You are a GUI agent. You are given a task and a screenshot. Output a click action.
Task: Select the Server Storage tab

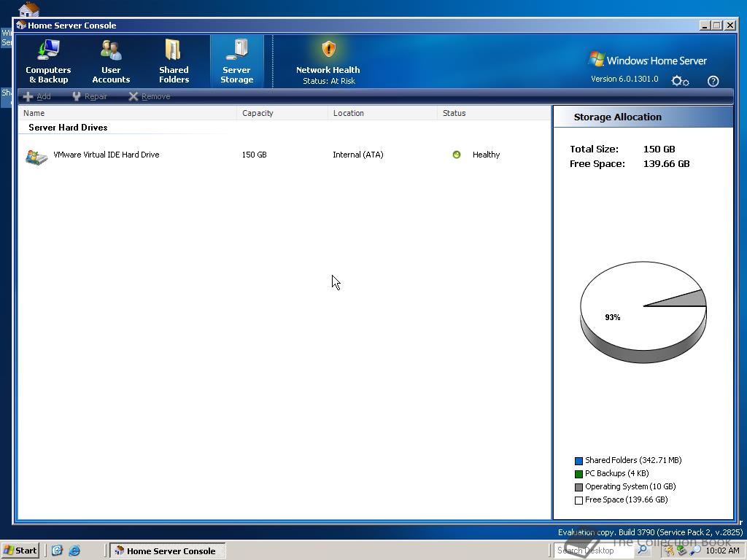[237, 62]
